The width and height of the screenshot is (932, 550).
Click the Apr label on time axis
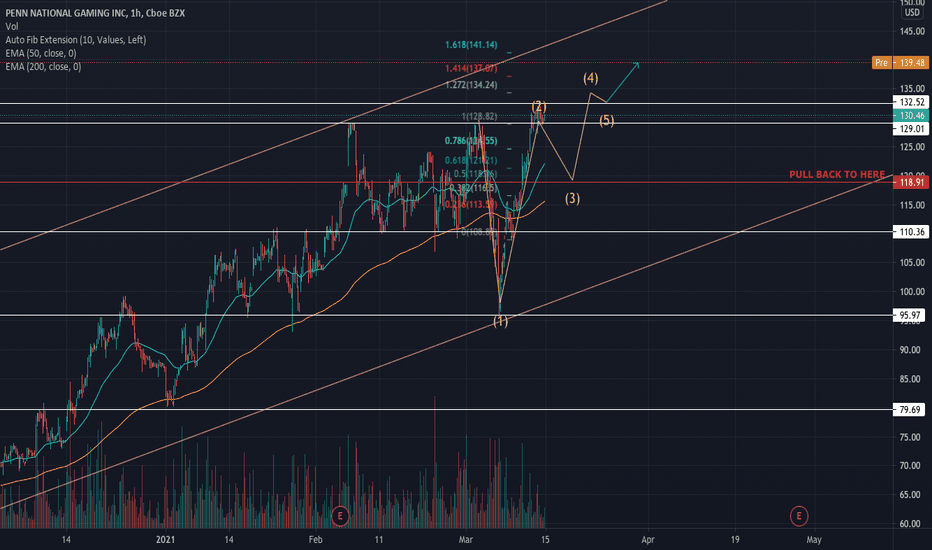[x=647, y=539]
